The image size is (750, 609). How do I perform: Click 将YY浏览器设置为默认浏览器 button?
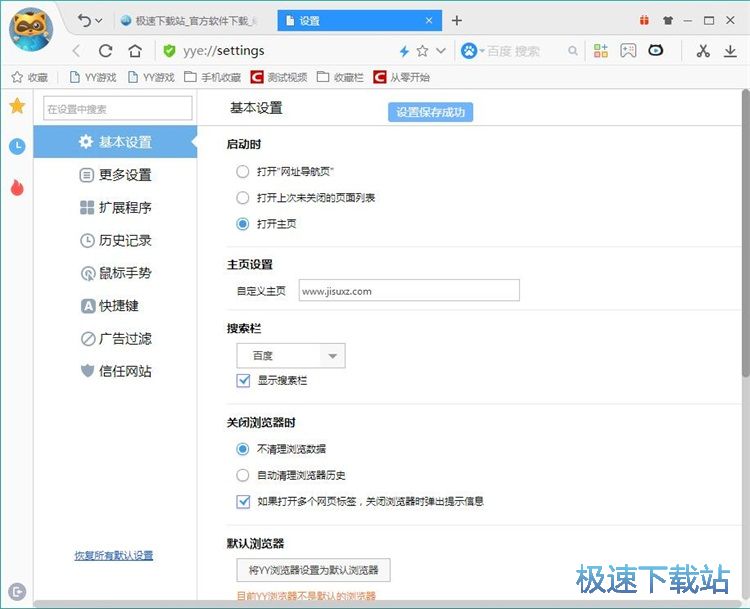pos(313,570)
